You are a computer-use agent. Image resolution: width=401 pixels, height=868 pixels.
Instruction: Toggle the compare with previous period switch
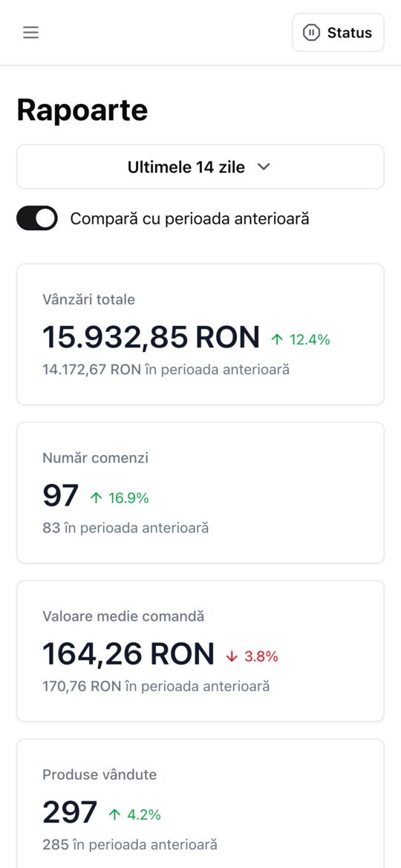37,218
